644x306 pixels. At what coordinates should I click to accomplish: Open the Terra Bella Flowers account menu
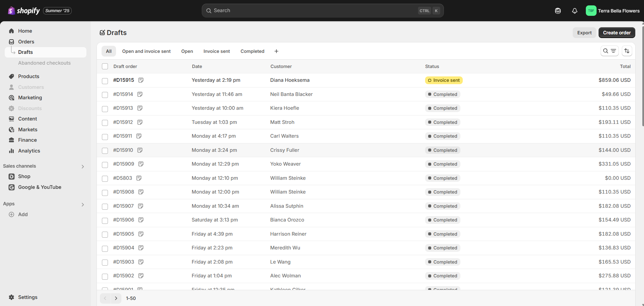click(612, 11)
